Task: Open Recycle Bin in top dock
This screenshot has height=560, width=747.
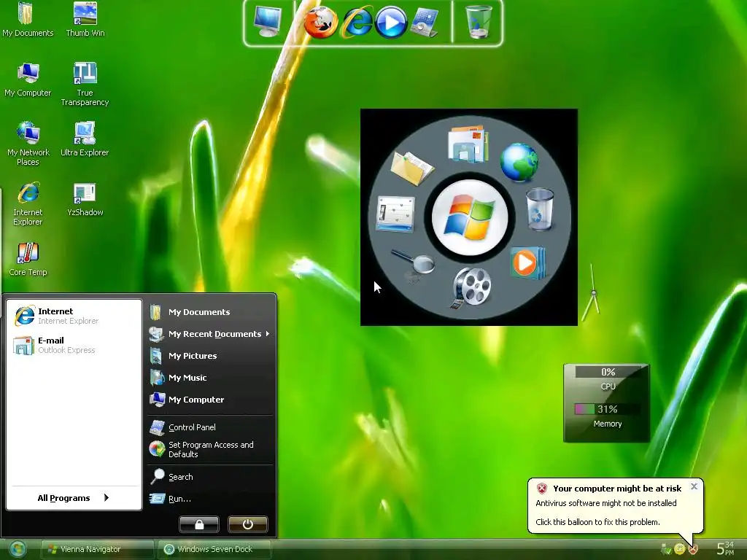Action: (479, 22)
